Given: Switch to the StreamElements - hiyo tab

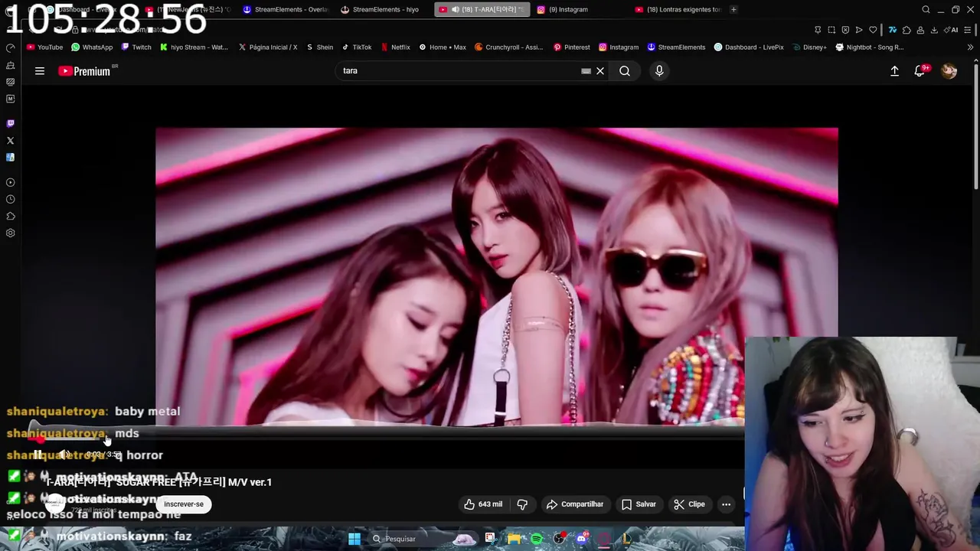Looking at the screenshot, I should click(x=380, y=9).
